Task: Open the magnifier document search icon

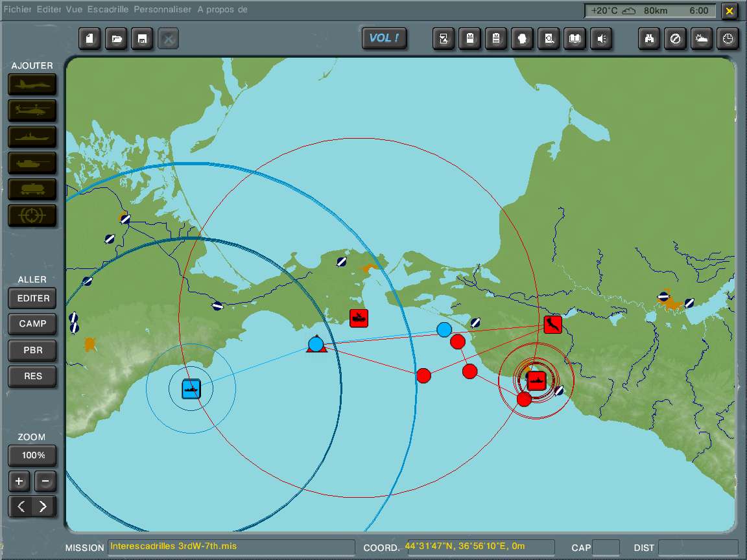Action: click(x=549, y=39)
